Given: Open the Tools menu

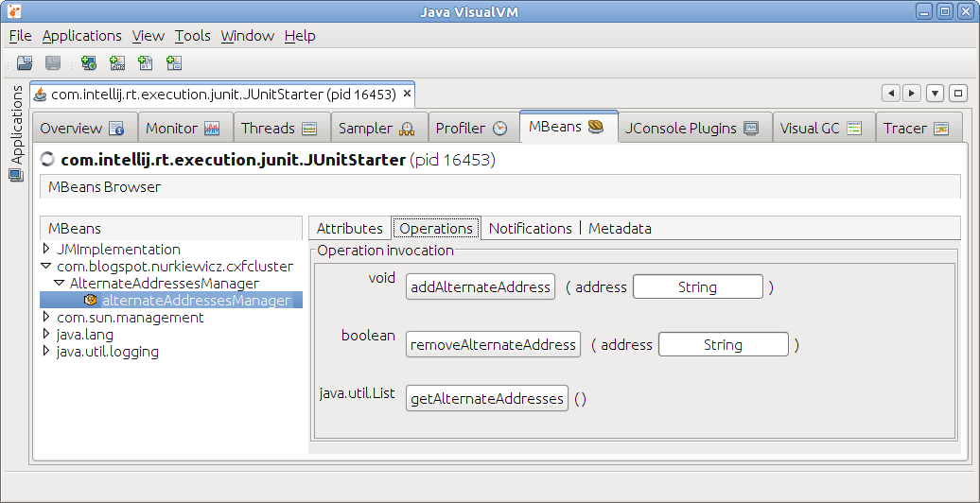Looking at the screenshot, I should 193,36.
